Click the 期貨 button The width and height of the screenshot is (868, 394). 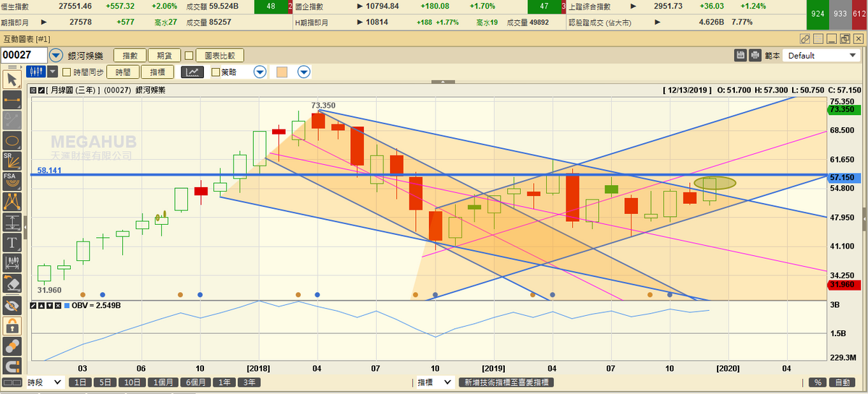tap(164, 55)
